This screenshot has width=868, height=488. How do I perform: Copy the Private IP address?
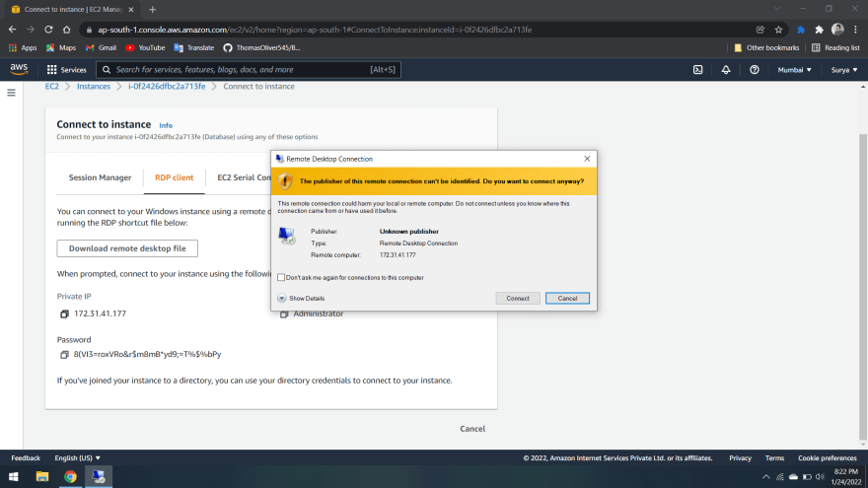tap(64, 314)
